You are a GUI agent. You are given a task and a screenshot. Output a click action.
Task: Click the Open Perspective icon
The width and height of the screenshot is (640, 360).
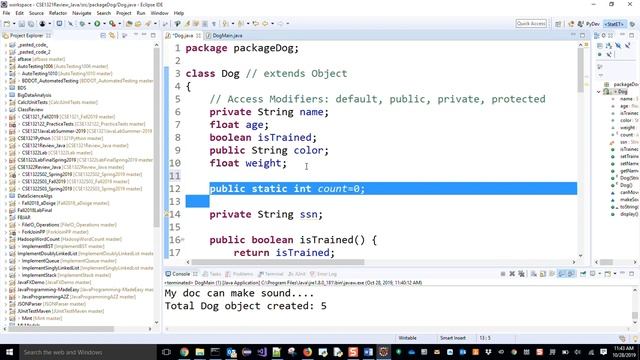pyautogui.click(x=558, y=24)
